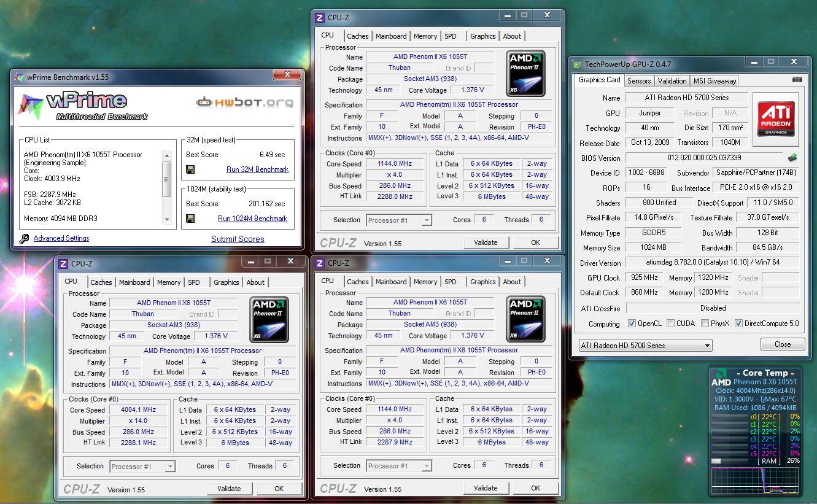
Task: Click the Catalyst 10.10 driver version field
Action: point(713,263)
